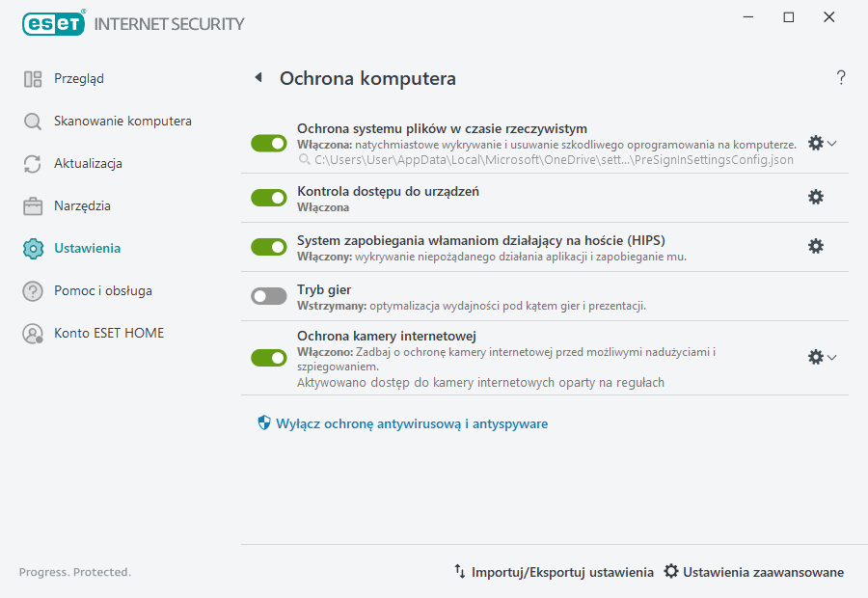Enable the Tryb gier toggle

point(268,295)
